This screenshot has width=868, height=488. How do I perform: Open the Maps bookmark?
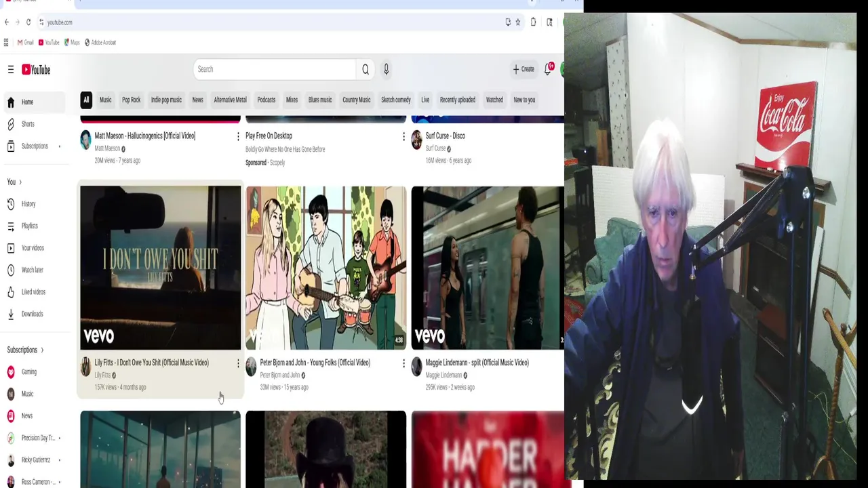point(72,42)
